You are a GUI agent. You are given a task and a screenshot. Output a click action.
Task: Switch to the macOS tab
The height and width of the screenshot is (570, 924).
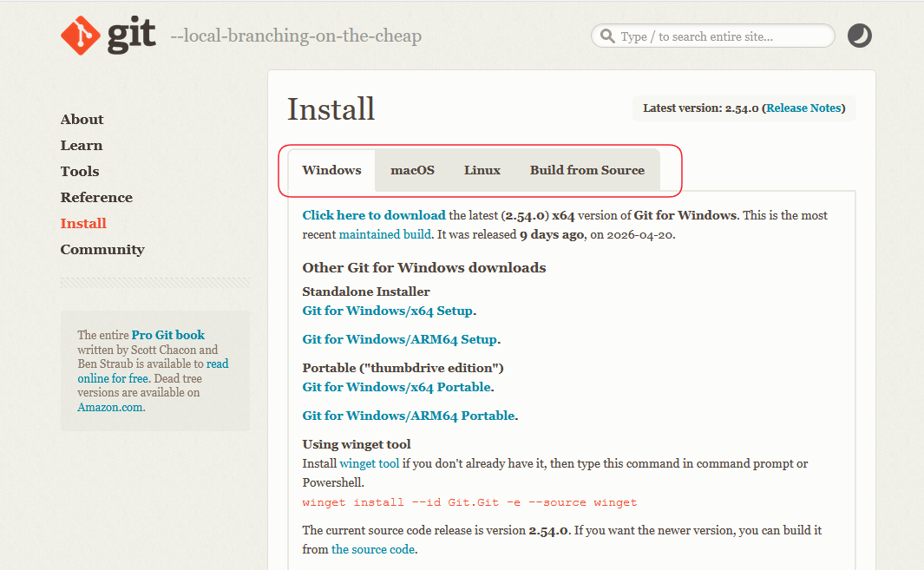tap(412, 170)
